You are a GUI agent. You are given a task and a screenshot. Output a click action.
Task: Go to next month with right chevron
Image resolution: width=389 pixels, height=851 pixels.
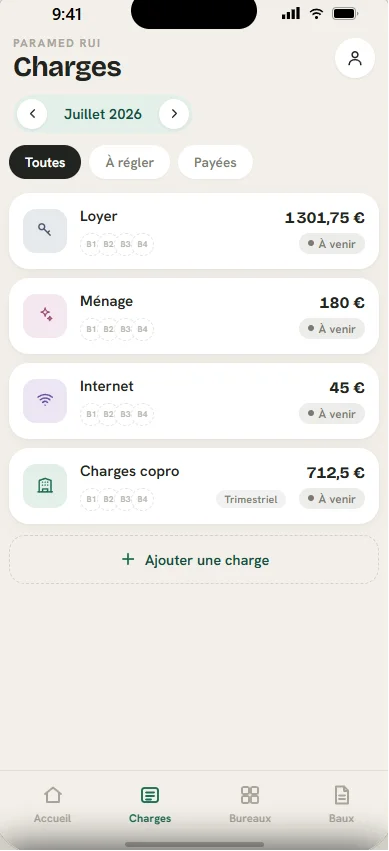tap(174, 114)
